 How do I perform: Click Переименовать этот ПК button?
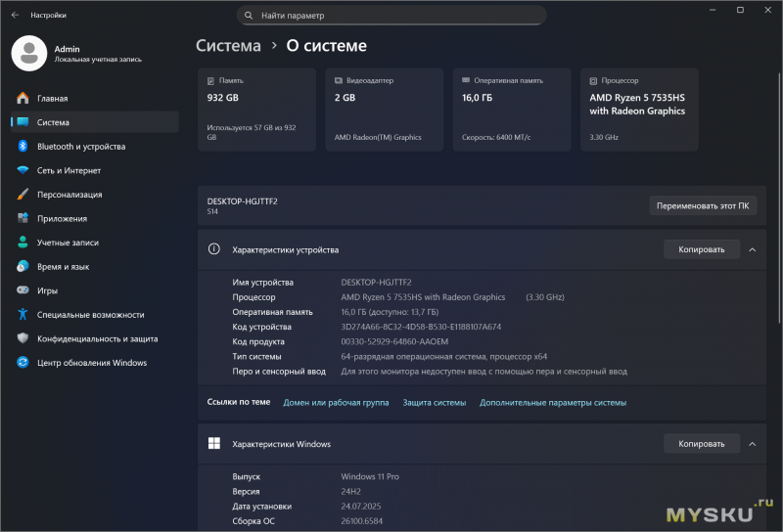703,205
